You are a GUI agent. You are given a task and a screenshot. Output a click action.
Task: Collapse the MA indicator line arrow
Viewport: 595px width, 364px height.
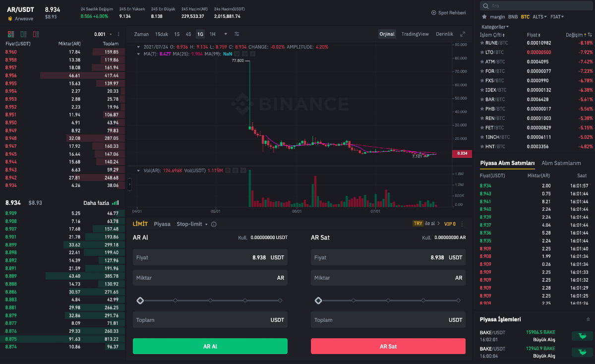(x=138, y=54)
